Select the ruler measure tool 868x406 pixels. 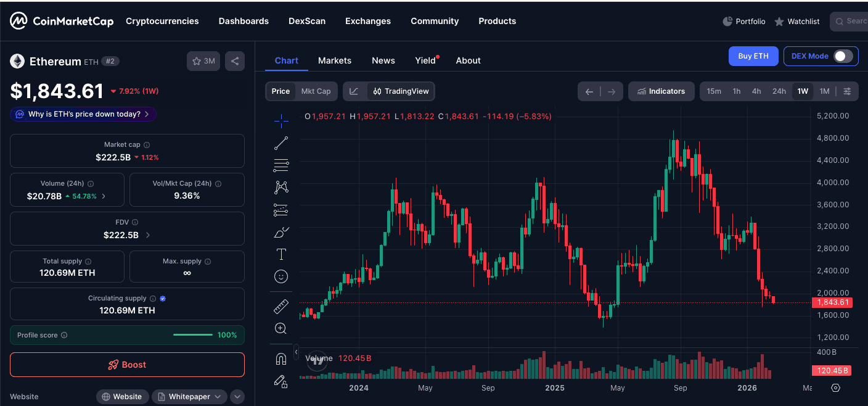tap(281, 306)
